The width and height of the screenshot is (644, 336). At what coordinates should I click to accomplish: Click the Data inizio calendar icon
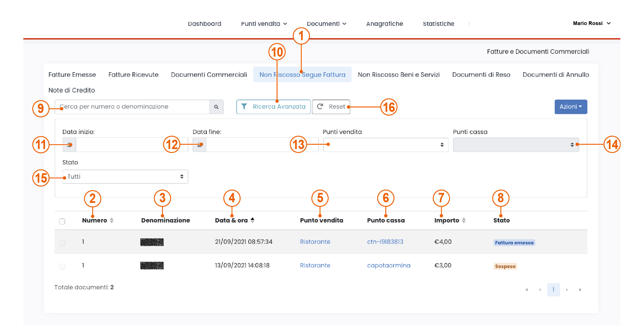[69, 145]
